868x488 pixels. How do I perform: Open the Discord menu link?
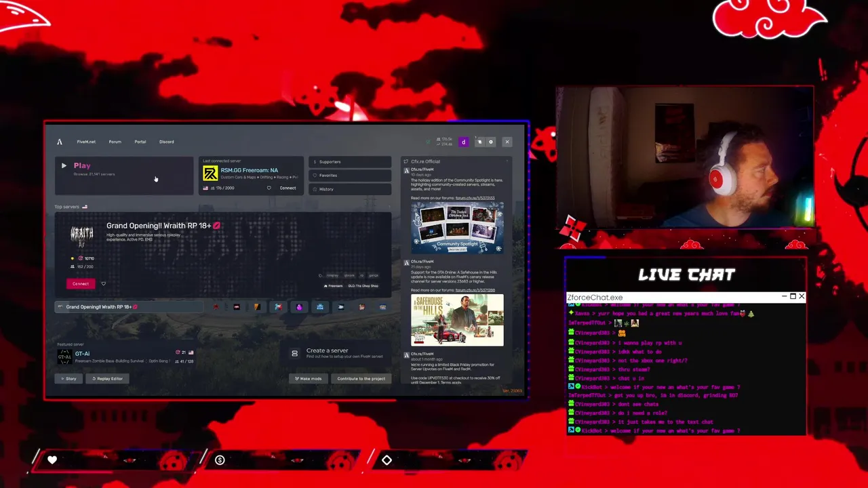pyautogui.click(x=166, y=142)
